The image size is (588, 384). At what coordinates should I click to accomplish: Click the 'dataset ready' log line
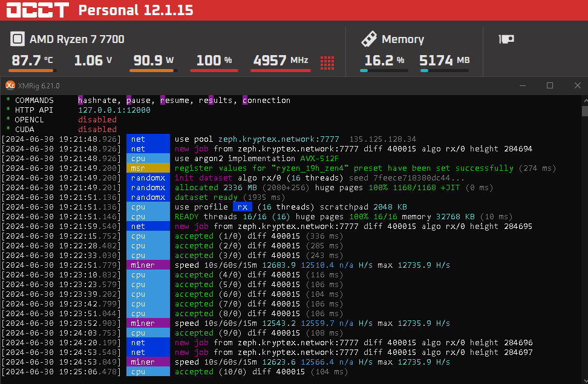click(x=229, y=197)
